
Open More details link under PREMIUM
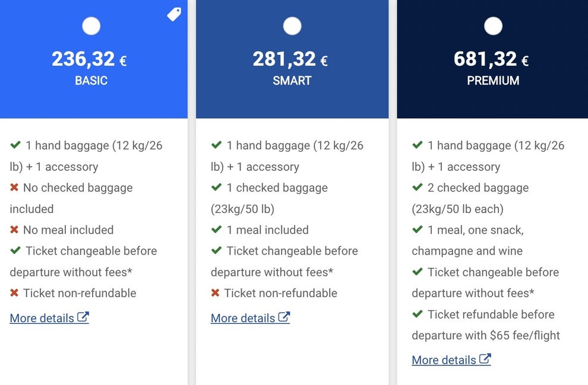444,360
